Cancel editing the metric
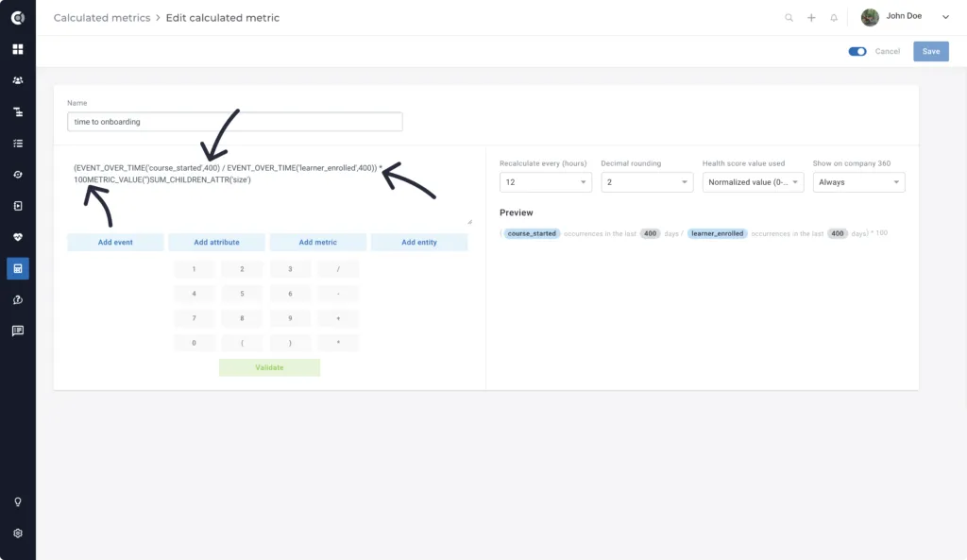 click(x=888, y=51)
